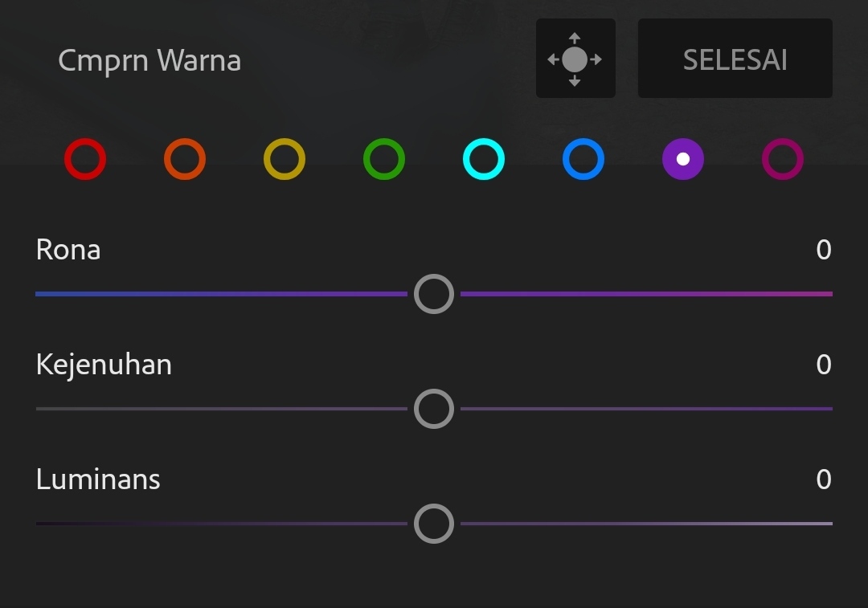Select the red color circle
Viewport: 868px width, 608px height.
[85, 159]
